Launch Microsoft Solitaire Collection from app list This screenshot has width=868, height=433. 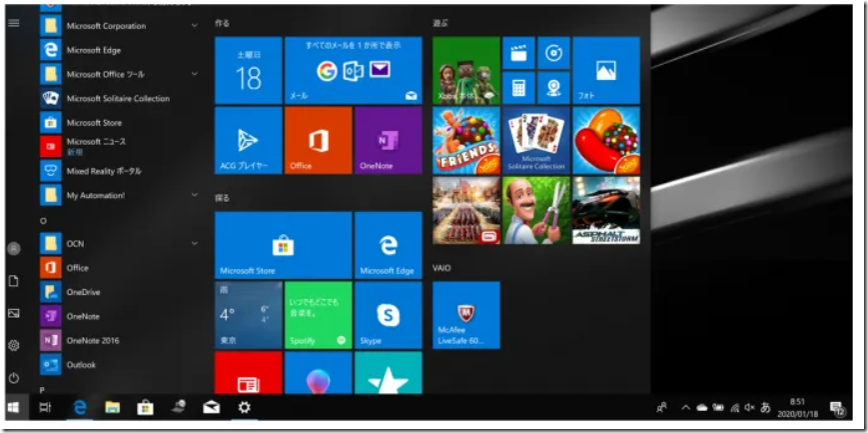[x=120, y=98]
